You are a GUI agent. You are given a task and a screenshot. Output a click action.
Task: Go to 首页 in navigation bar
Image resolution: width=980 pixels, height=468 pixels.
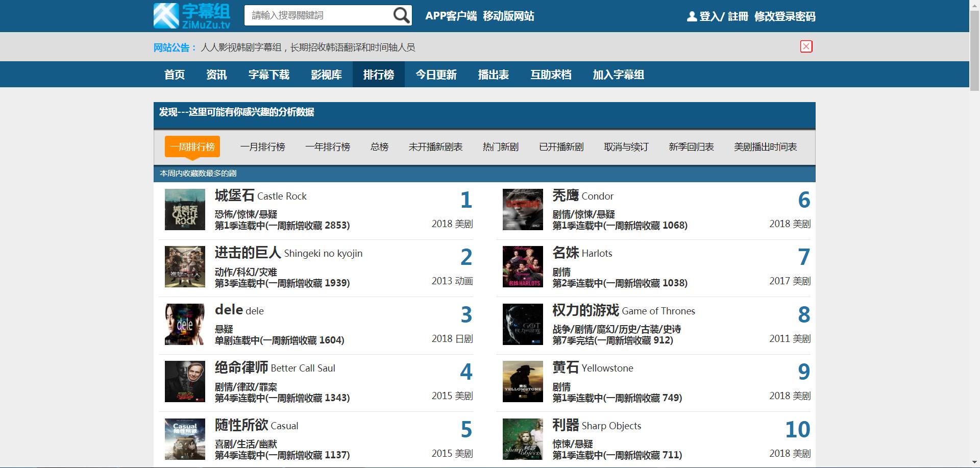175,75
